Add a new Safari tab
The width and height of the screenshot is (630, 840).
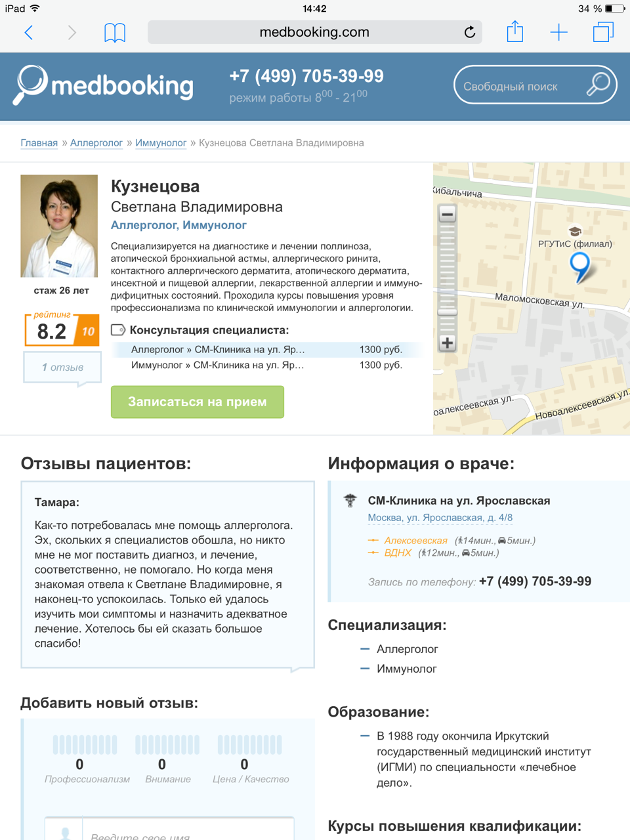[x=558, y=32]
